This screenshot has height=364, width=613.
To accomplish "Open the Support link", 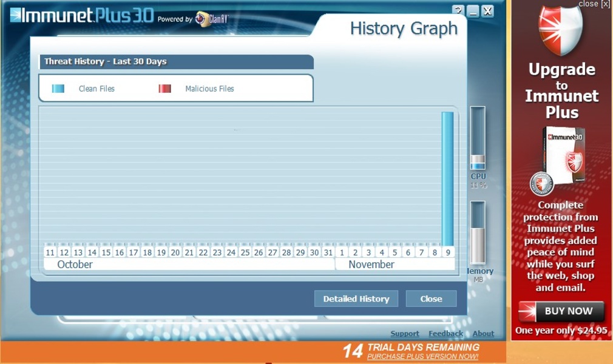I will coord(405,334).
